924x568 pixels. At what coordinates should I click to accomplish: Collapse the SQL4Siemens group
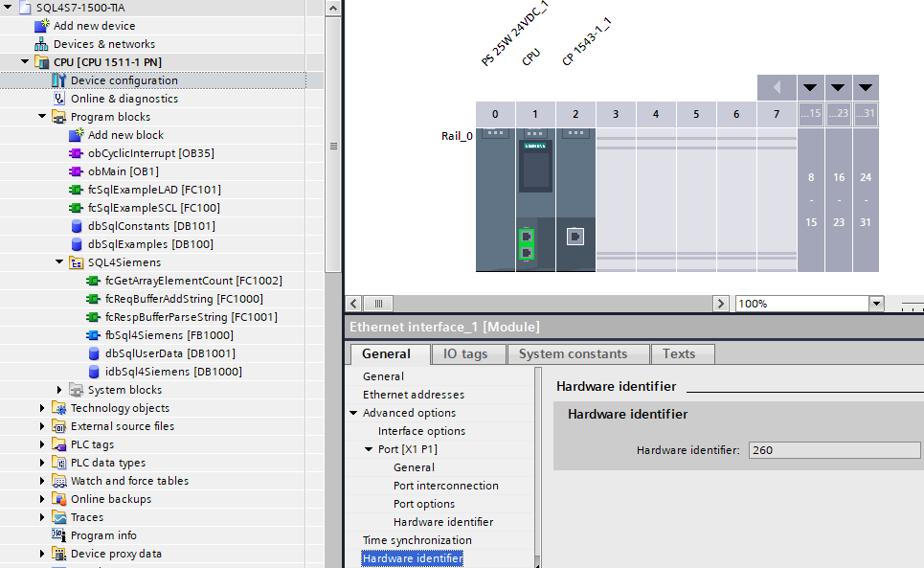(x=59, y=261)
